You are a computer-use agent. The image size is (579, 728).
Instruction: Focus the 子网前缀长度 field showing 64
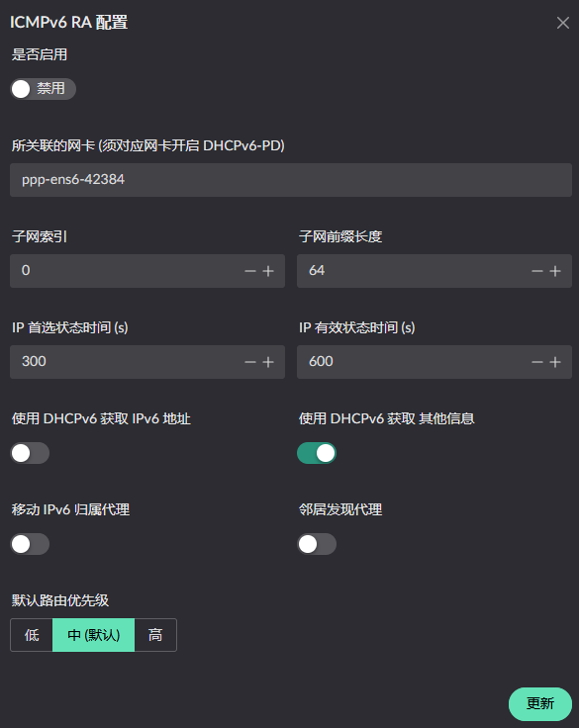412,271
